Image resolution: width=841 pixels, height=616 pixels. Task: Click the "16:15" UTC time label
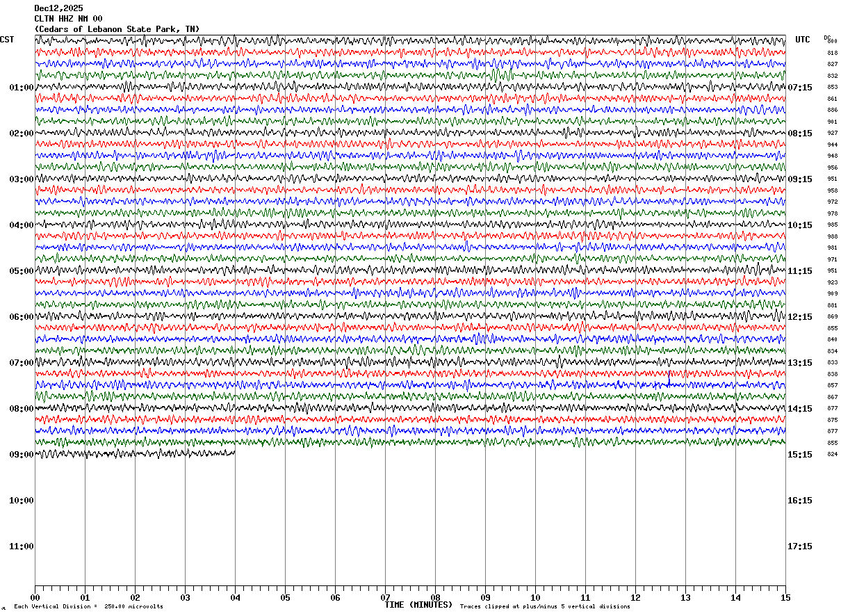(x=800, y=501)
